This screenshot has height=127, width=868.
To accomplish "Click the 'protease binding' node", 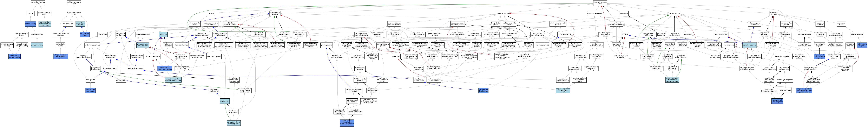I will (37, 45).
